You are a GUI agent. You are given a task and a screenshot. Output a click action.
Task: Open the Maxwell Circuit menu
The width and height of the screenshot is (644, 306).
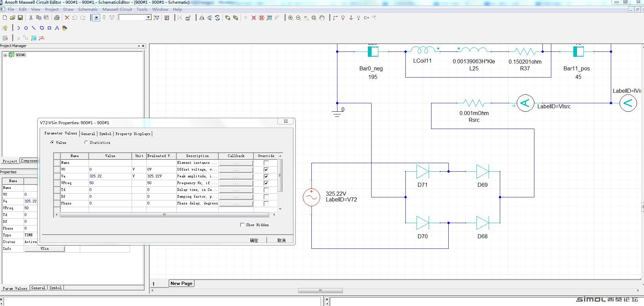tap(117, 9)
